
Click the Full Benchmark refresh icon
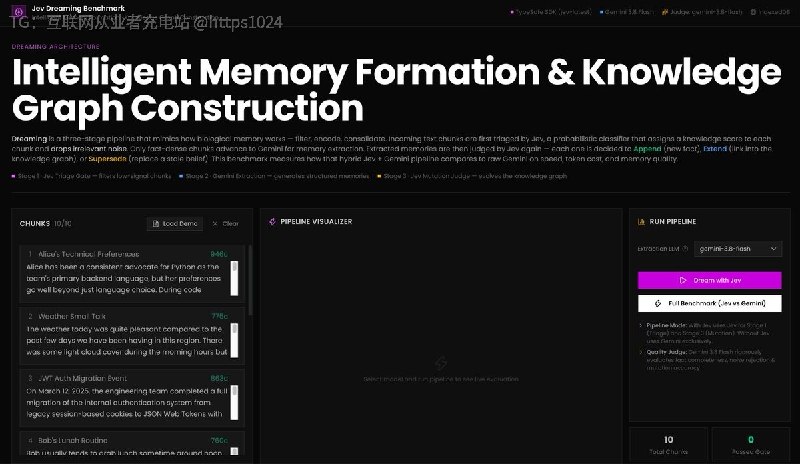click(658, 303)
